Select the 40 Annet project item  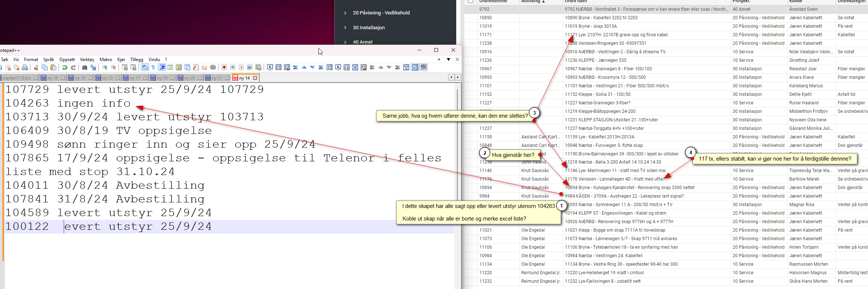(x=363, y=42)
